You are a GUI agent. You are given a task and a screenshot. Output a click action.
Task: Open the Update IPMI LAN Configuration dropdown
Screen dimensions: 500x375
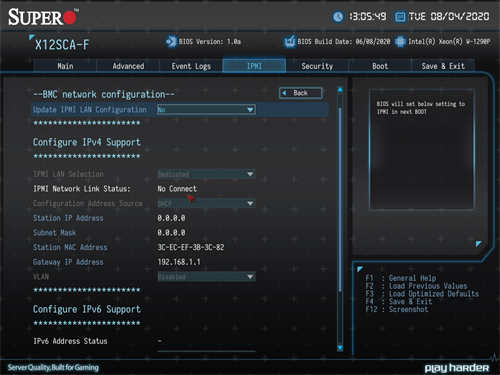point(206,109)
